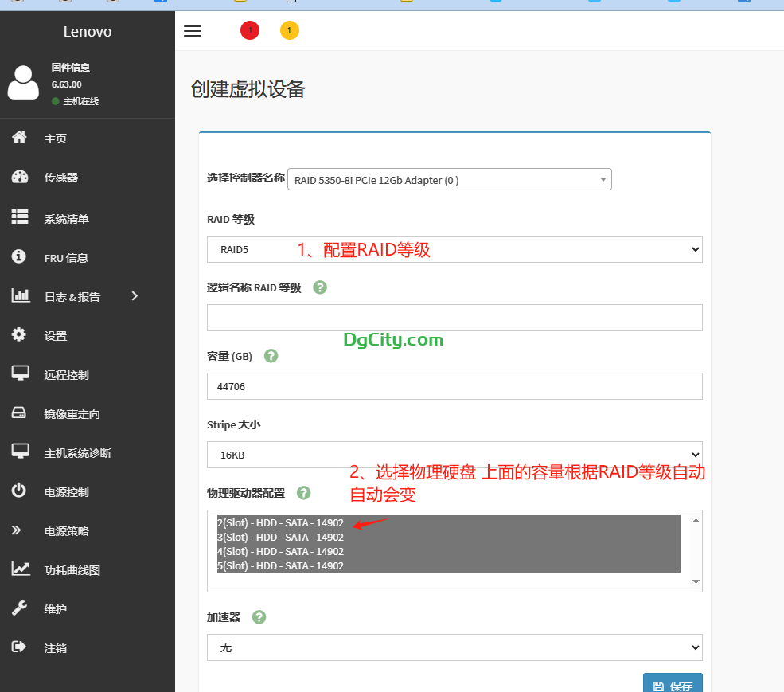
Task: Open the 加速器 dropdown
Action: [x=454, y=647]
